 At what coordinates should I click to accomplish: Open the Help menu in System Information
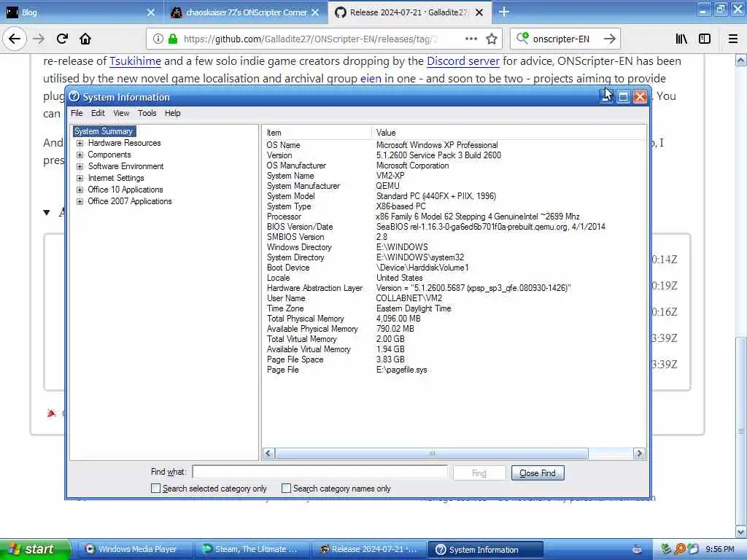pos(172,113)
